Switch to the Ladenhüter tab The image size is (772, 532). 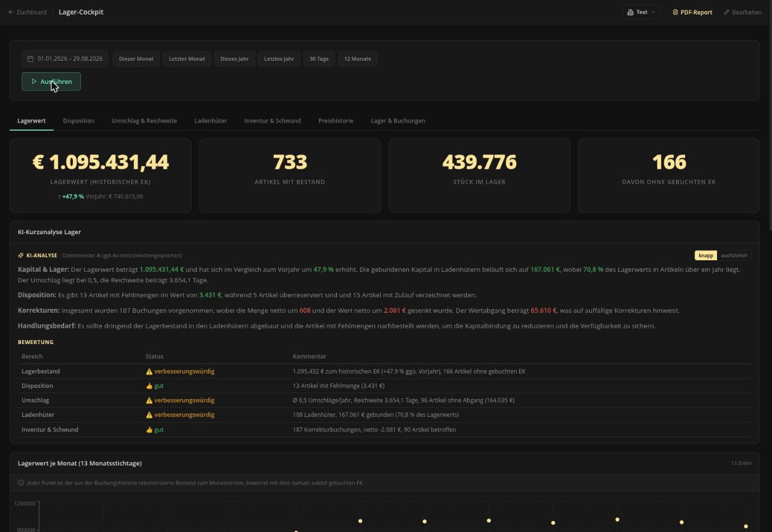pyautogui.click(x=211, y=121)
